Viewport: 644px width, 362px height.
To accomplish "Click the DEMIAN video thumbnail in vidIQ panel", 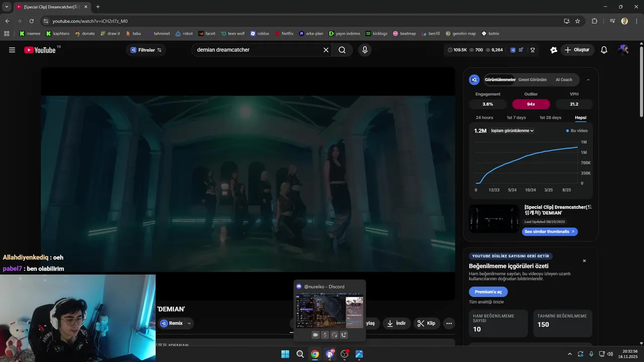I will coord(494,219).
